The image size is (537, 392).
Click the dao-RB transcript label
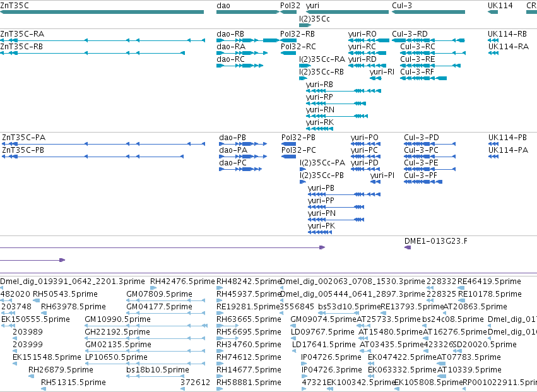(230, 34)
